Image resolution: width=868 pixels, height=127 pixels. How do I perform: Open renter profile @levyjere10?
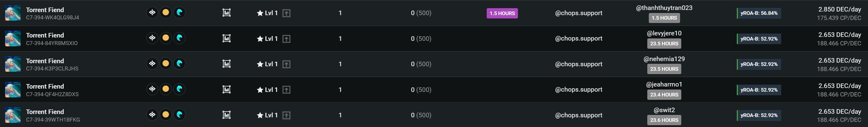[x=664, y=33]
